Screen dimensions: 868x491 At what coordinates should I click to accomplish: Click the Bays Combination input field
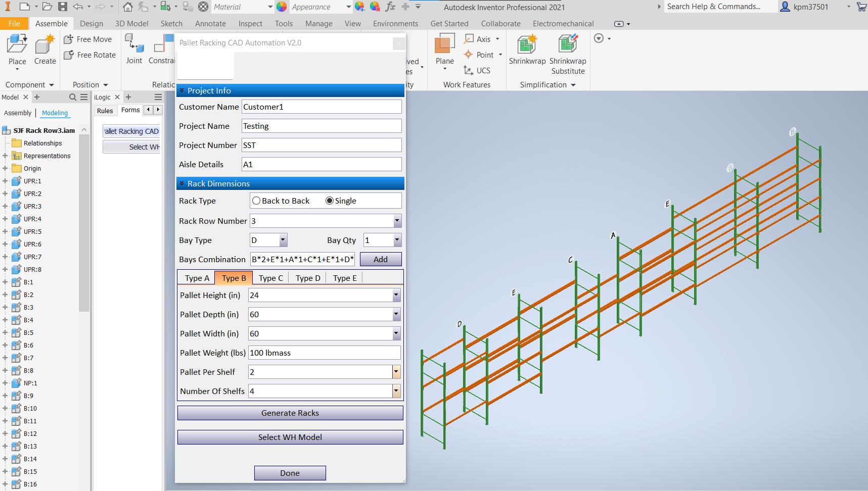[303, 259]
